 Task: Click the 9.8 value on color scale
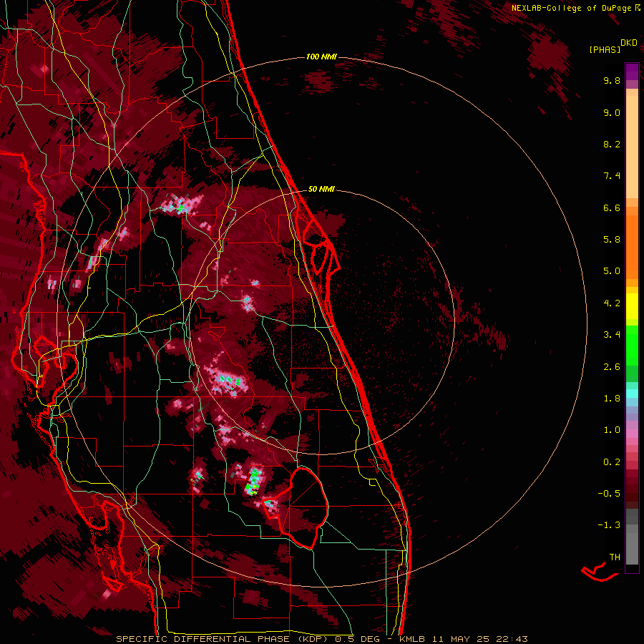[x=612, y=80]
